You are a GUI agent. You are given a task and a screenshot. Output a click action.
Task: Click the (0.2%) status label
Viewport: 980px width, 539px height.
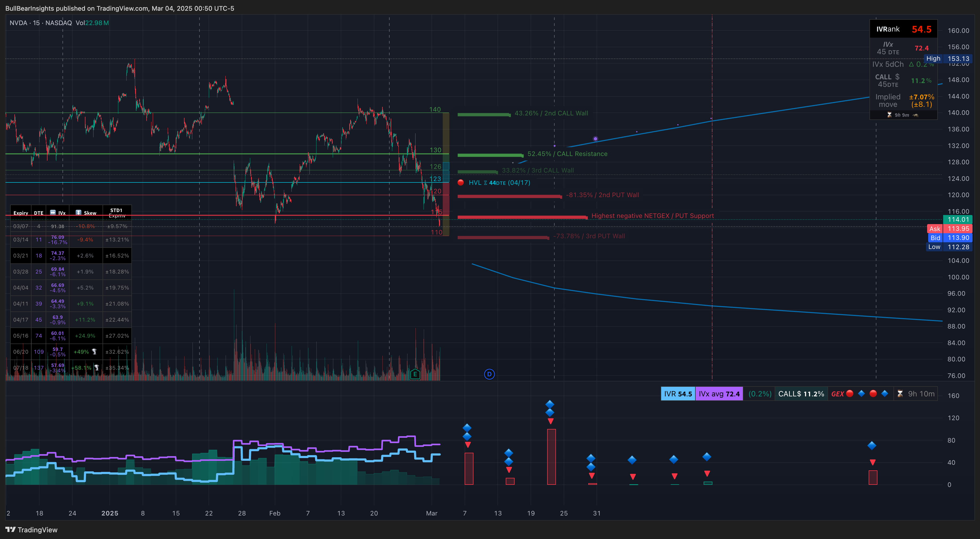[x=760, y=394]
